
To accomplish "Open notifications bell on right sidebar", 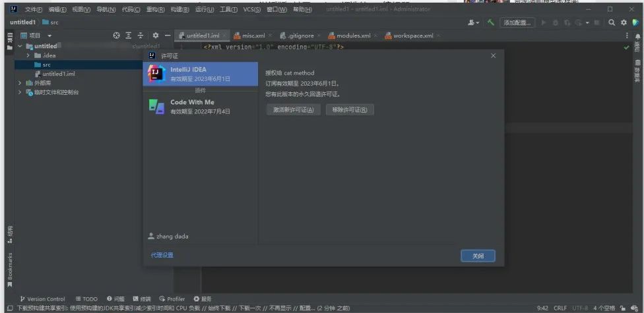I will [637, 37].
